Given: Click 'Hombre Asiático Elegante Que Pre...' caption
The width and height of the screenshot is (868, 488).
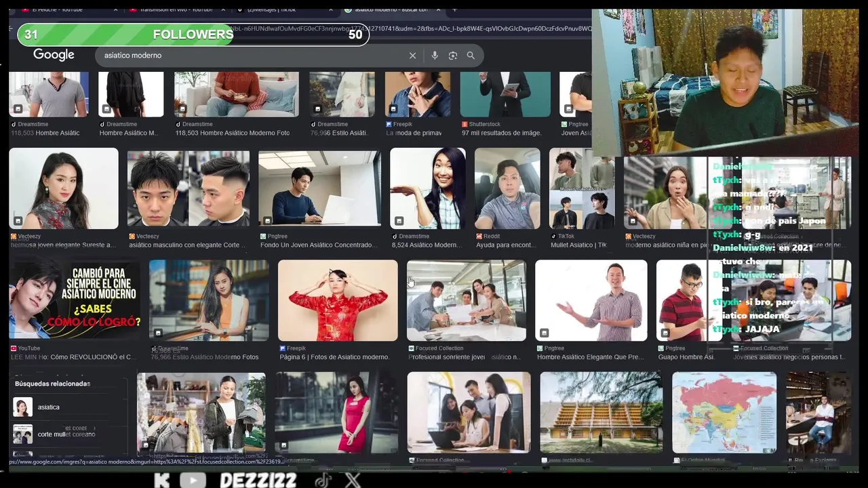Looking at the screenshot, I should 591,357.
